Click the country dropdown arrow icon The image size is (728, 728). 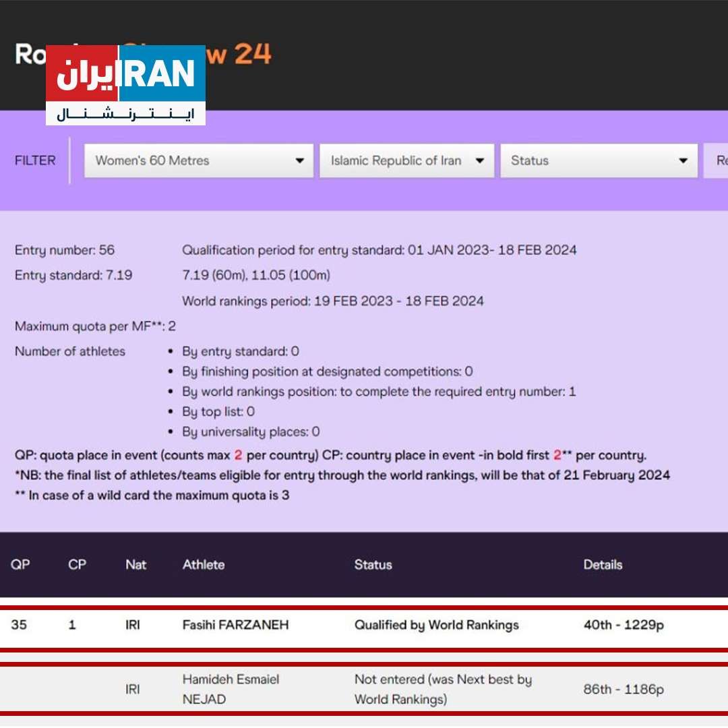pyautogui.click(x=479, y=160)
